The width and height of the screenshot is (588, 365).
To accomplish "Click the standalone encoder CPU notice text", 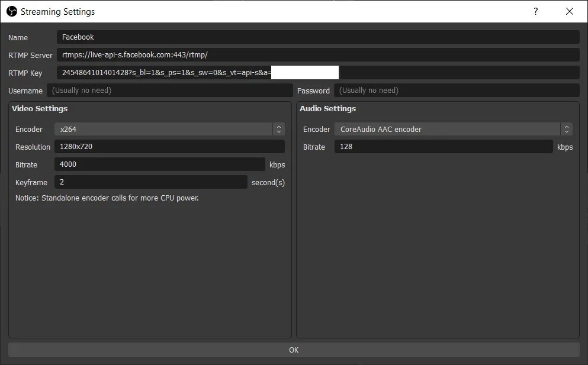I will point(107,198).
